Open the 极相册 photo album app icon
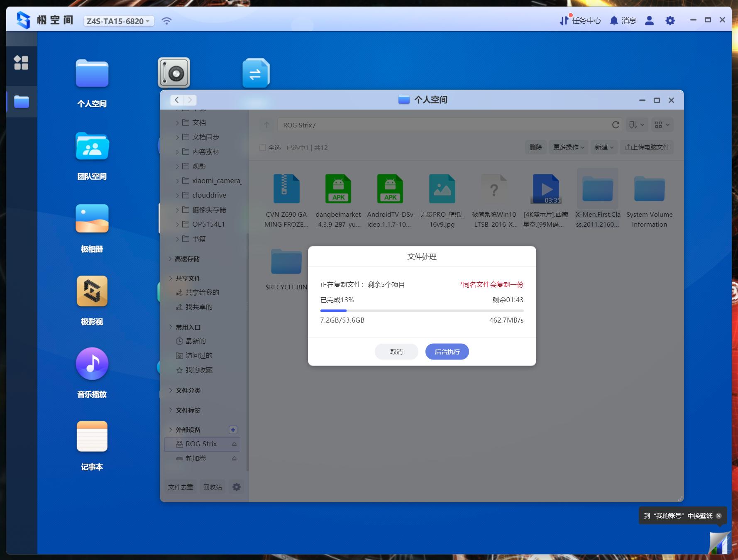 tap(92, 219)
